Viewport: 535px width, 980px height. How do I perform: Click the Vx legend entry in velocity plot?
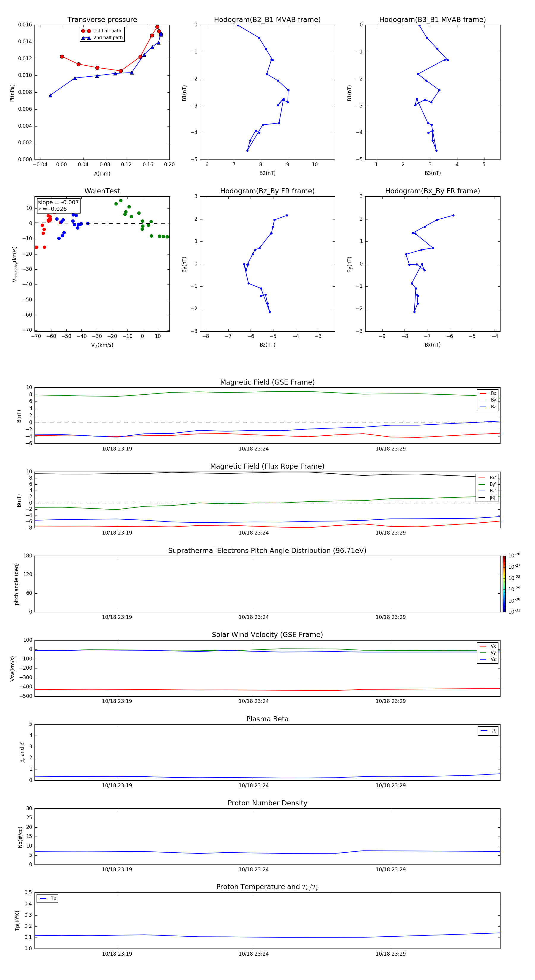point(488,646)
